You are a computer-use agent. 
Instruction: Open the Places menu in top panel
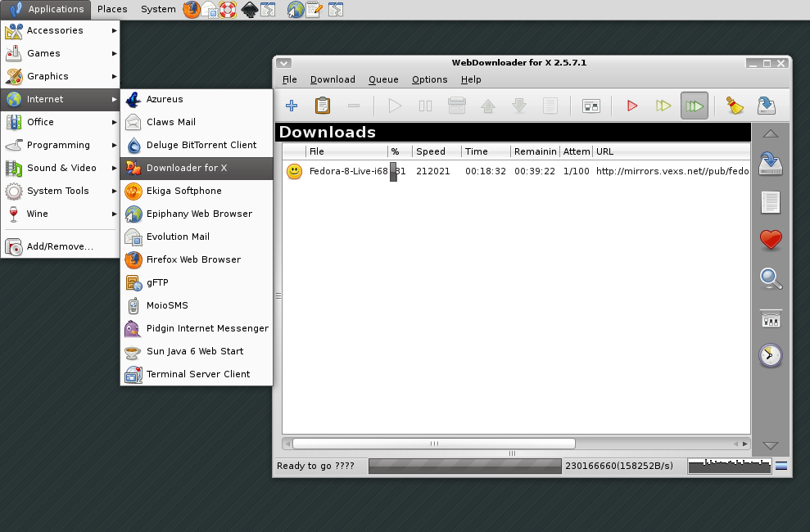point(112,9)
